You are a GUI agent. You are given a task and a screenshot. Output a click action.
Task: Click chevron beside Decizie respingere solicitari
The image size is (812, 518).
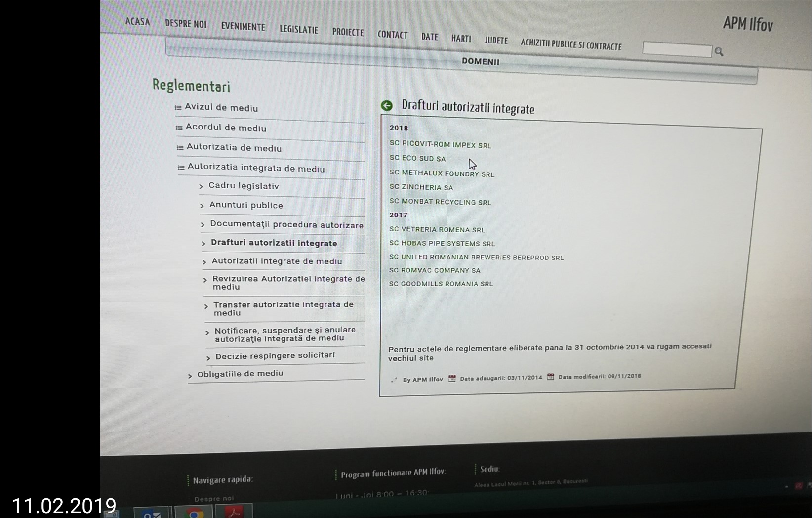click(x=208, y=358)
